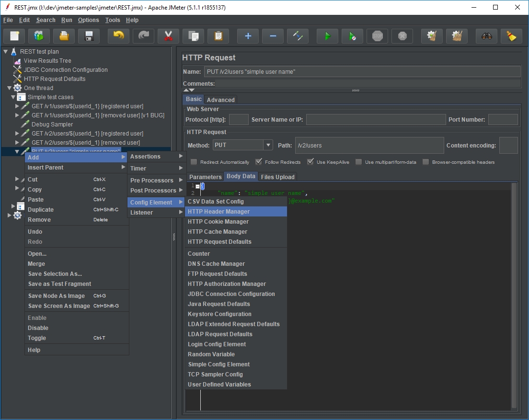Click the Reset Search icon
The image size is (529, 420).
(511, 36)
